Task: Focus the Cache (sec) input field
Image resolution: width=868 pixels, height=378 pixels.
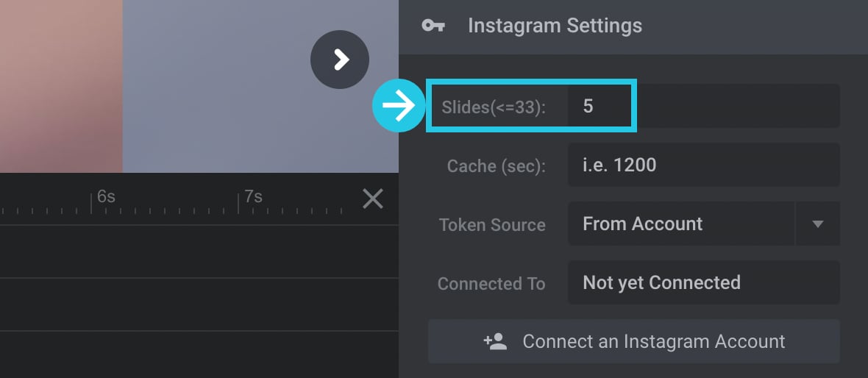Action: (x=703, y=165)
